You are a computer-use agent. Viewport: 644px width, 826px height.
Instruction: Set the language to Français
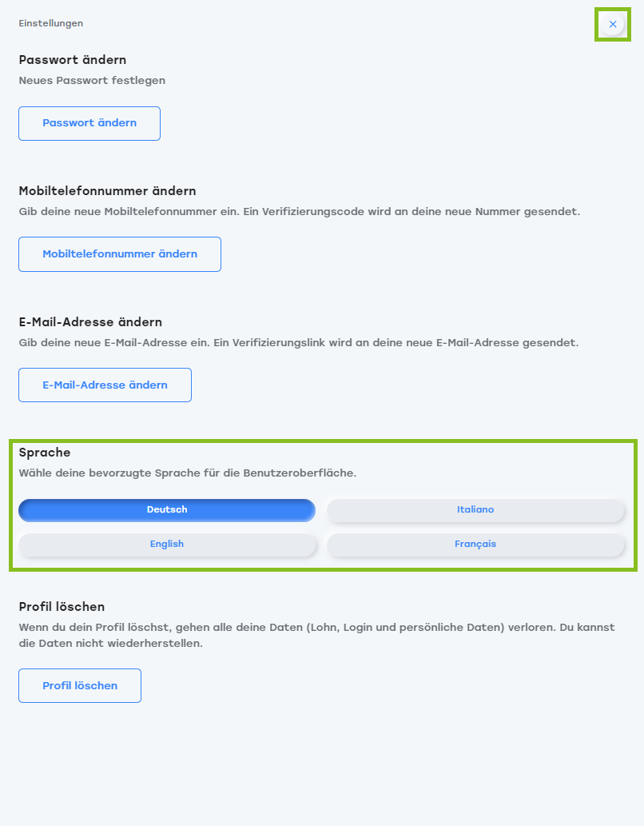point(475,545)
